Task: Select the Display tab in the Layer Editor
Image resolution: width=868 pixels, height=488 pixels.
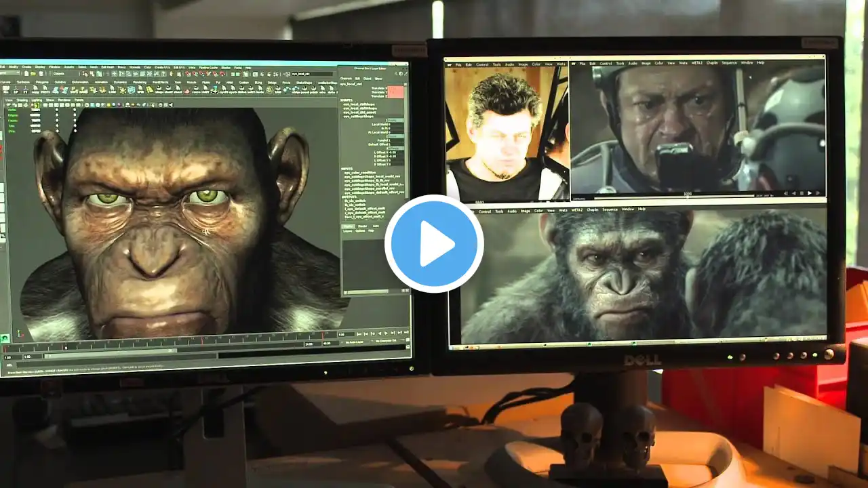Action: pyautogui.click(x=347, y=226)
